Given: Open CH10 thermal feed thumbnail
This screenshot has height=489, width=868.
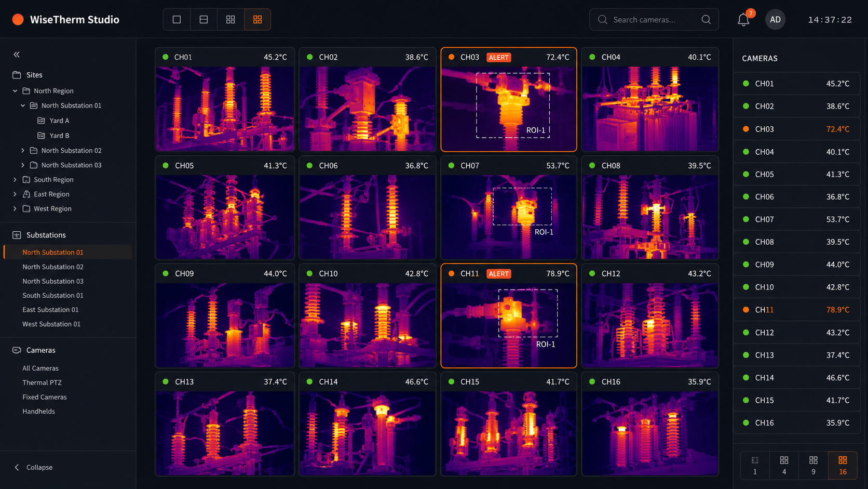Looking at the screenshot, I should pos(368,325).
